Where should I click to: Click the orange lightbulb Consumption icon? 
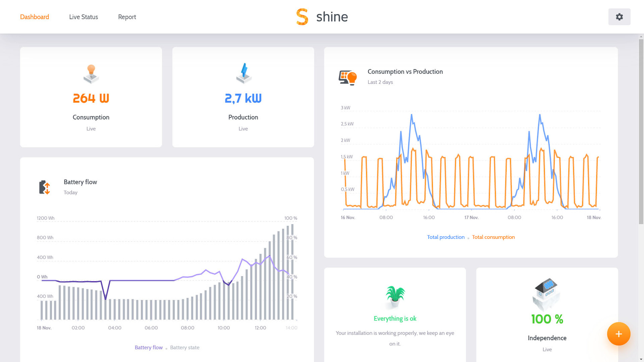(x=91, y=74)
